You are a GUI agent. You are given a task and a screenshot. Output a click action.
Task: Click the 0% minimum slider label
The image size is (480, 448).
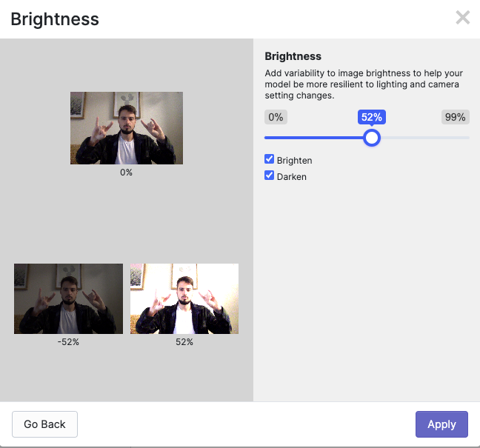point(276,117)
